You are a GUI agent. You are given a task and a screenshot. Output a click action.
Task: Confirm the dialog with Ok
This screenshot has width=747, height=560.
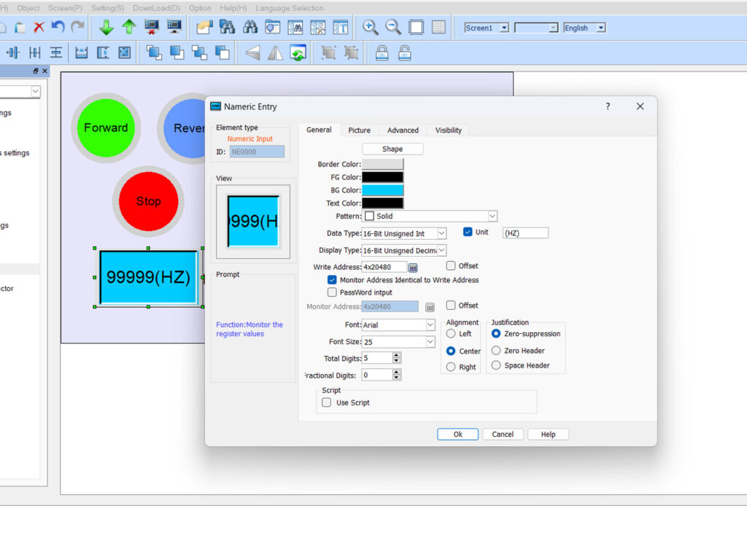[458, 435]
